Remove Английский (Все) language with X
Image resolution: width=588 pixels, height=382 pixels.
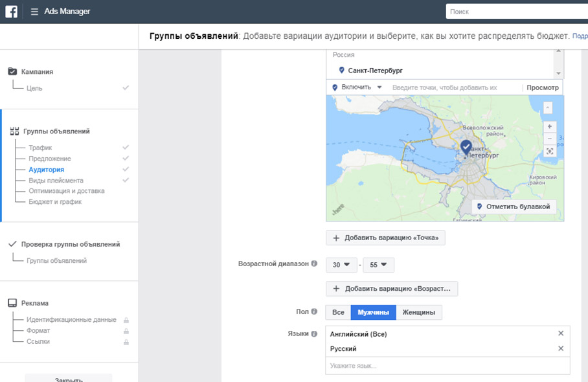pyautogui.click(x=561, y=333)
